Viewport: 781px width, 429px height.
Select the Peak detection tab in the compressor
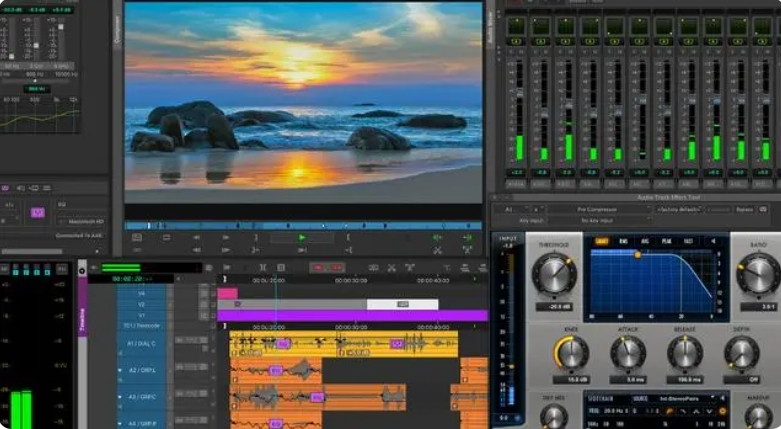coord(666,241)
